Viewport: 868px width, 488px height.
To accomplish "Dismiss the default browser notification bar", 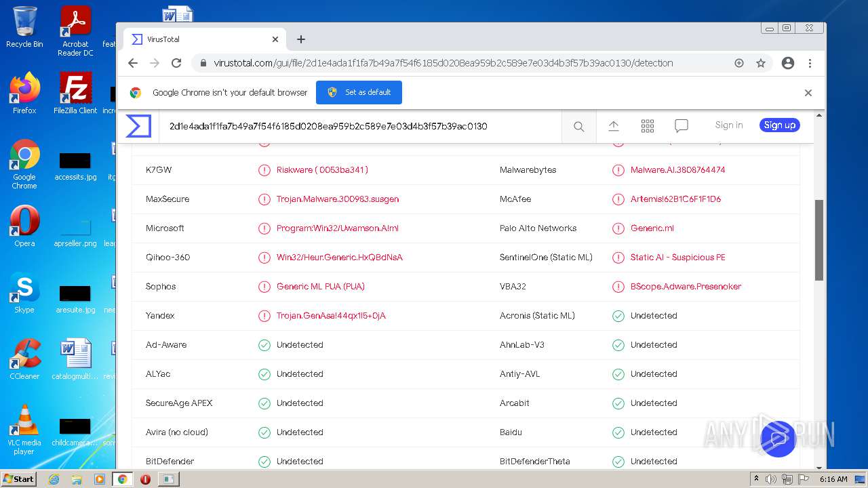I will coord(808,93).
